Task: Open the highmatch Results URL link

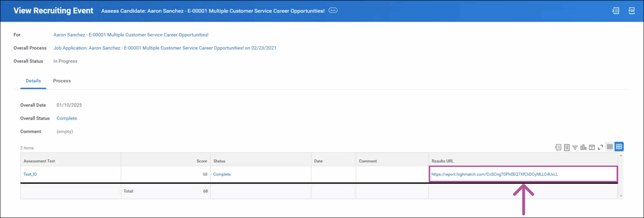Action: coord(495,174)
